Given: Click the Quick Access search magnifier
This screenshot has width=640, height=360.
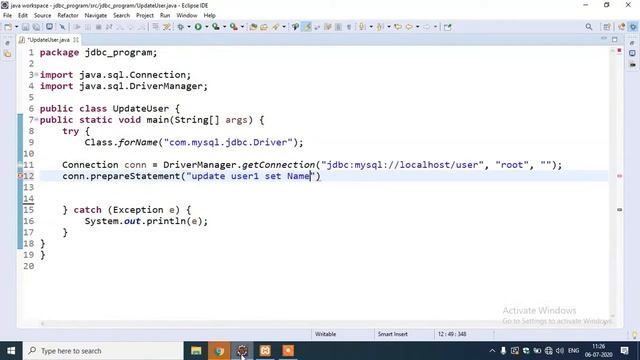Looking at the screenshot, I should (x=589, y=27).
